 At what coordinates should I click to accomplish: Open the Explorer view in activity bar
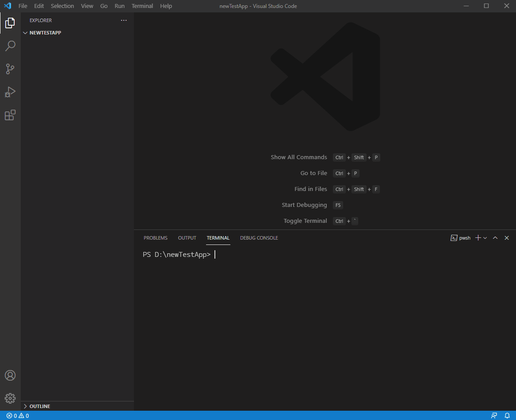coord(10,23)
